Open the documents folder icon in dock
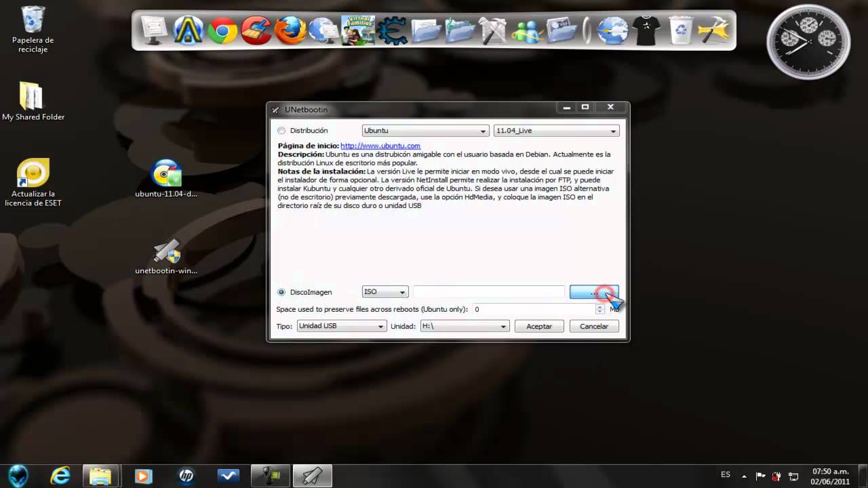The image size is (868, 488). point(426,30)
